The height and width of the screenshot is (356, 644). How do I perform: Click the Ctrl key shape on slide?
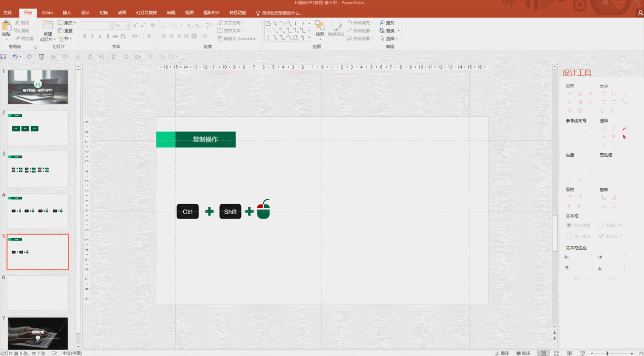188,212
